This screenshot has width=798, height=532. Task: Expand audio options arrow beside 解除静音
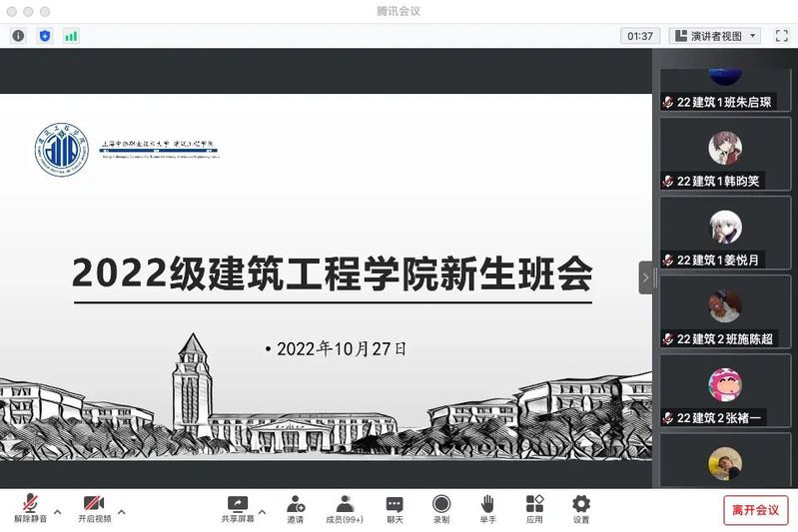point(57,512)
